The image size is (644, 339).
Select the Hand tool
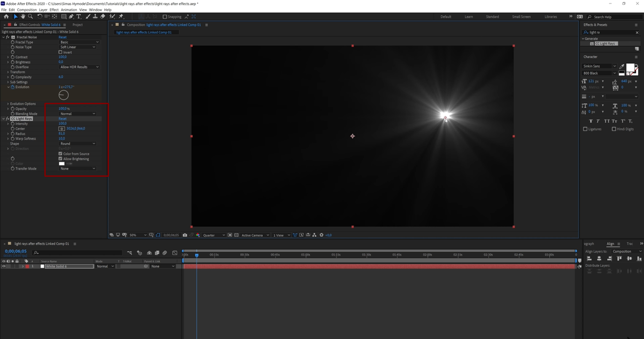click(x=23, y=17)
